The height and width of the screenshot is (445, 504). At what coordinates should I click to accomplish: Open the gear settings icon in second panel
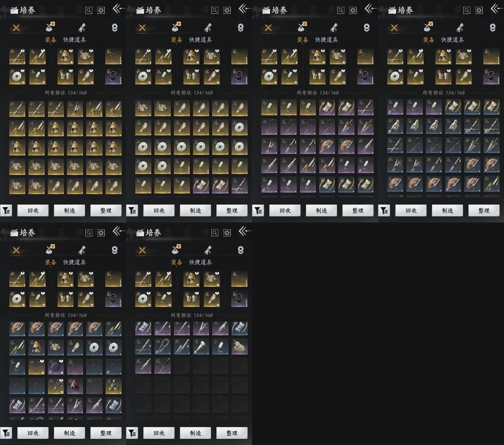(227, 10)
